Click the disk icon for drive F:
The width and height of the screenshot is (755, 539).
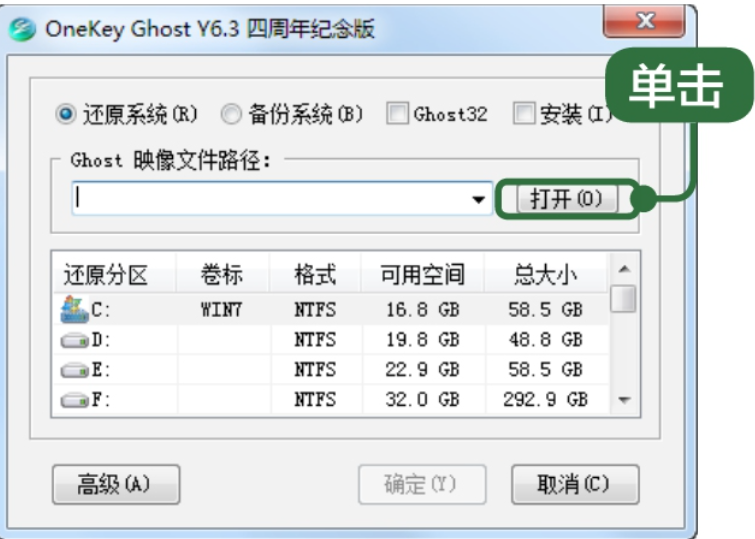[x=74, y=400]
